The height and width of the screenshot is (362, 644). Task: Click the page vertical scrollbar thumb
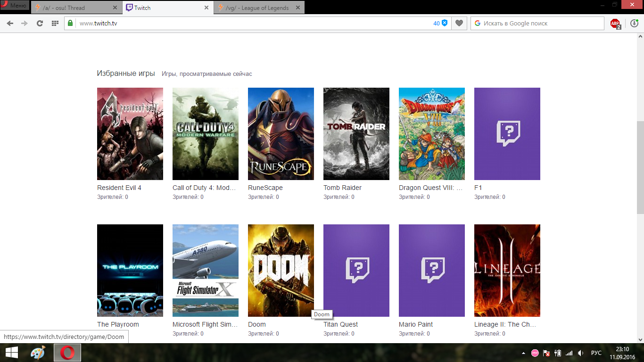[x=640, y=167]
